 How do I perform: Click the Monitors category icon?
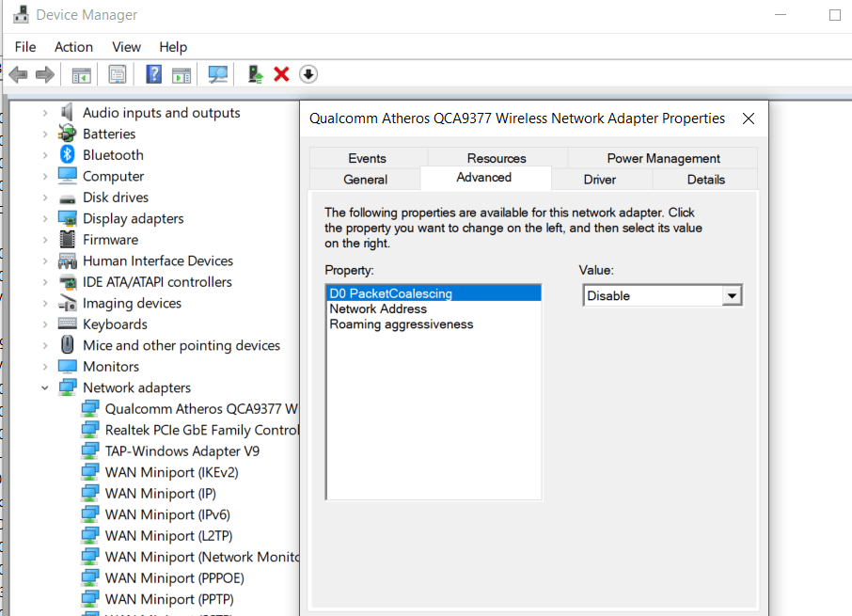click(68, 367)
